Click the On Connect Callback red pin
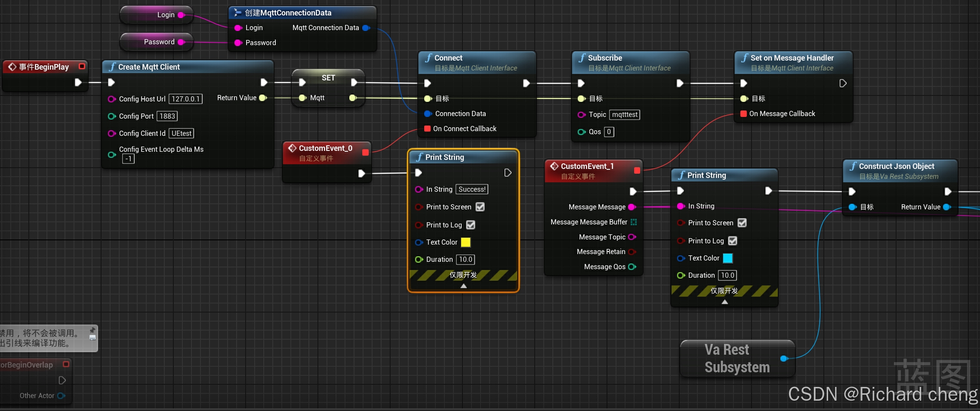980x411 pixels. (427, 129)
